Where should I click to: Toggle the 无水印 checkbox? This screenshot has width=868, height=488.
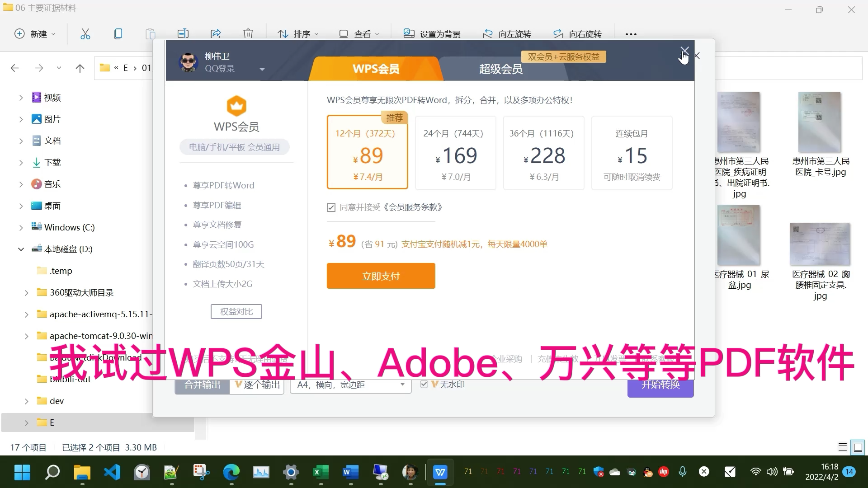(x=424, y=384)
